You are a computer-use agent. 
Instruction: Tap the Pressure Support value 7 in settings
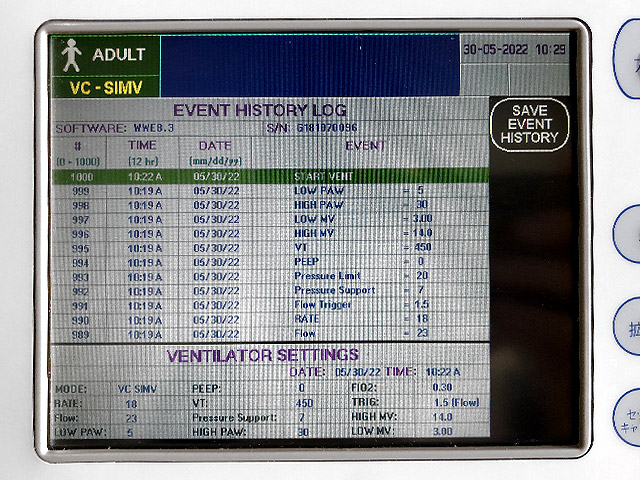302,418
